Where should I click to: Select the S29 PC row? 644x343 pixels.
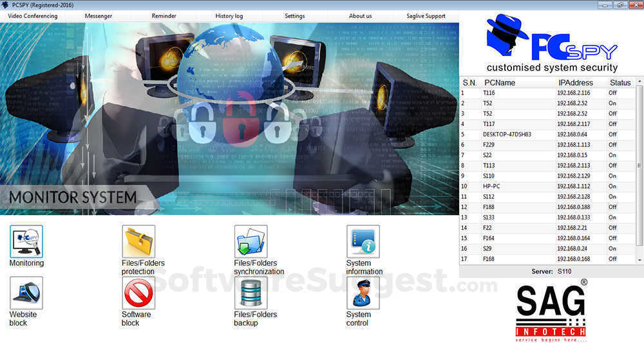[x=547, y=248]
